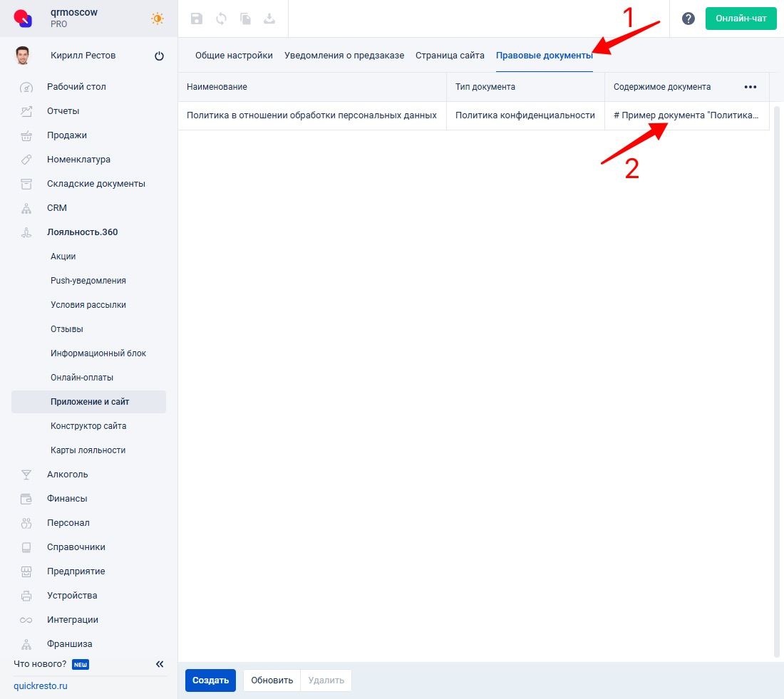
Task: Click the download toolbar icon
Action: (x=269, y=19)
